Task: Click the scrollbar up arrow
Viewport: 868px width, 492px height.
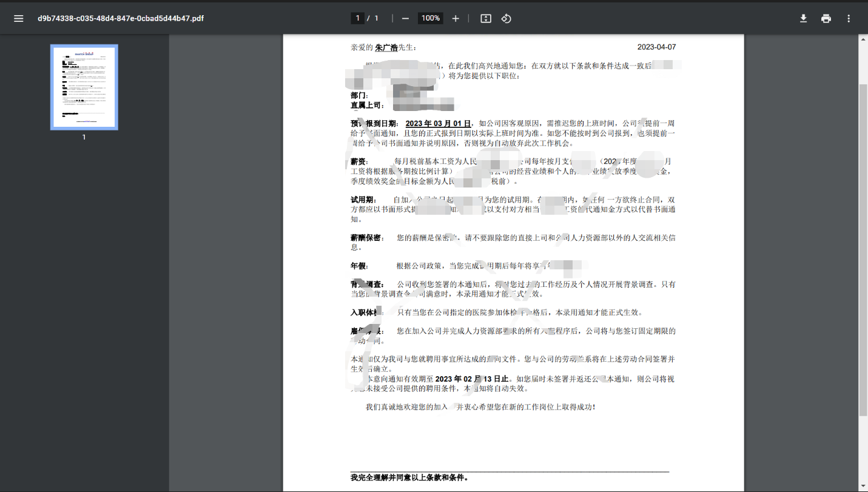Action: 863,39
